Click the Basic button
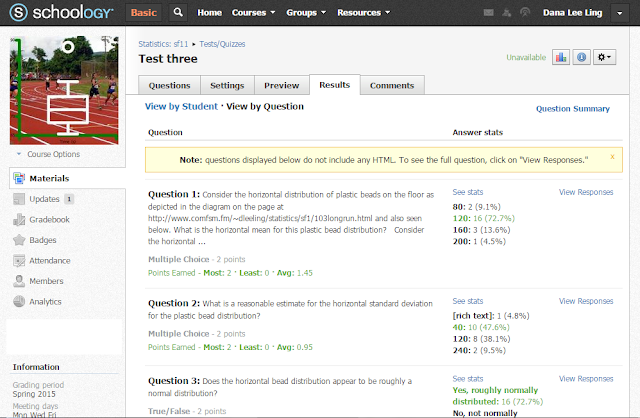 (x=144, y=13)
